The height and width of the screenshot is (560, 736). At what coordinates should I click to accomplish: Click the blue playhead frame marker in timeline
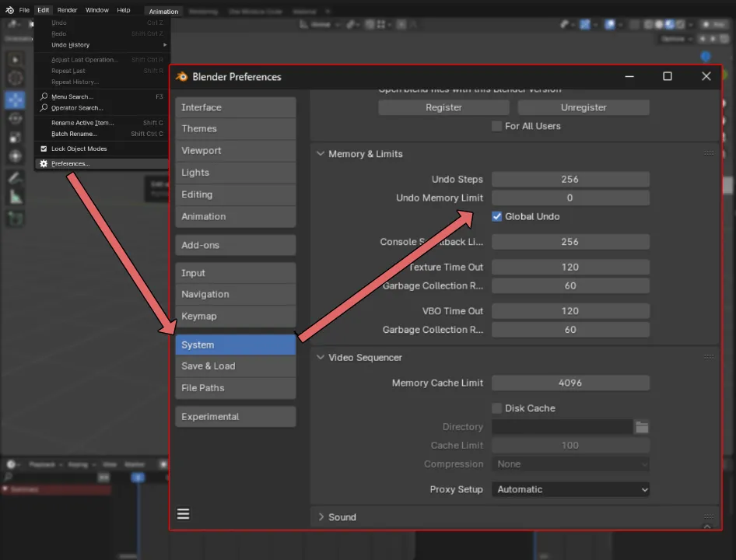tap(138, 478)
